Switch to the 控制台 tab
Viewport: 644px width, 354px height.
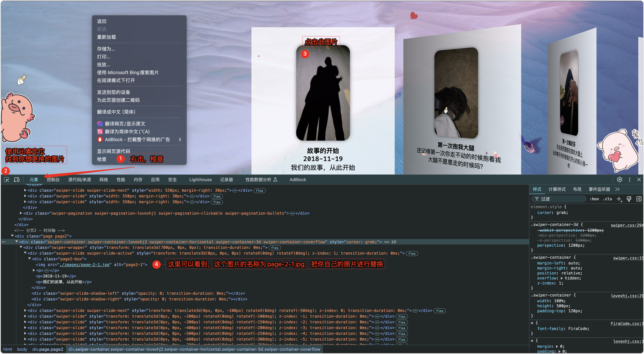(53, 180)
